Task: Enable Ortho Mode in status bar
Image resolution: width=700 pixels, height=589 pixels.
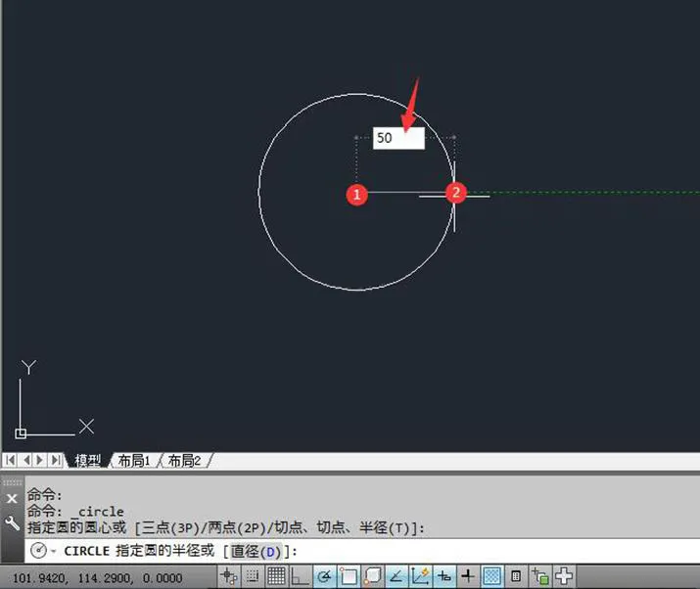Action: point(301,576)
